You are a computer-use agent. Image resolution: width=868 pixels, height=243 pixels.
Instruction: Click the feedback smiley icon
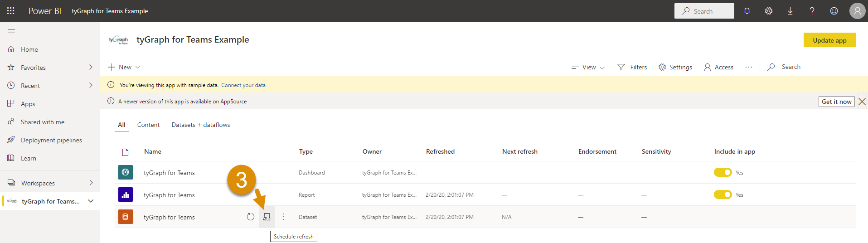(834, 11)
